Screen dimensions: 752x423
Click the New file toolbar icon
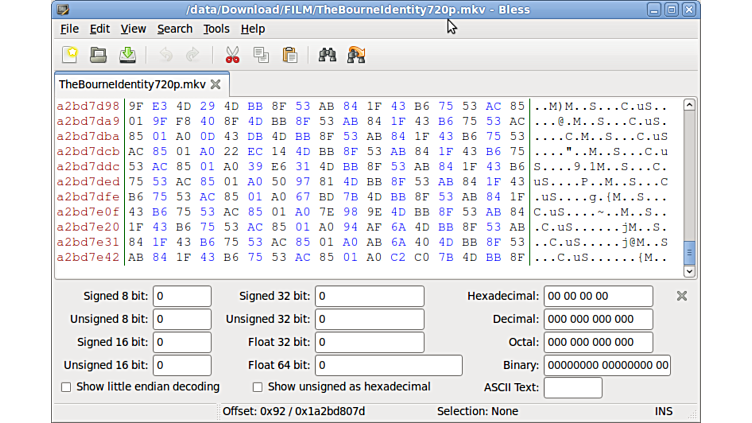[x=69, y=55]
